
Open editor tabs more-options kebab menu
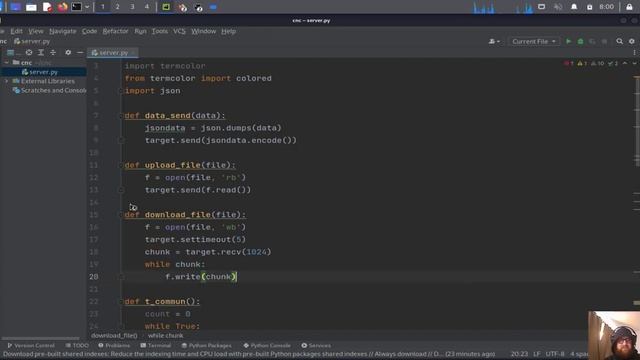pos(634,52)
